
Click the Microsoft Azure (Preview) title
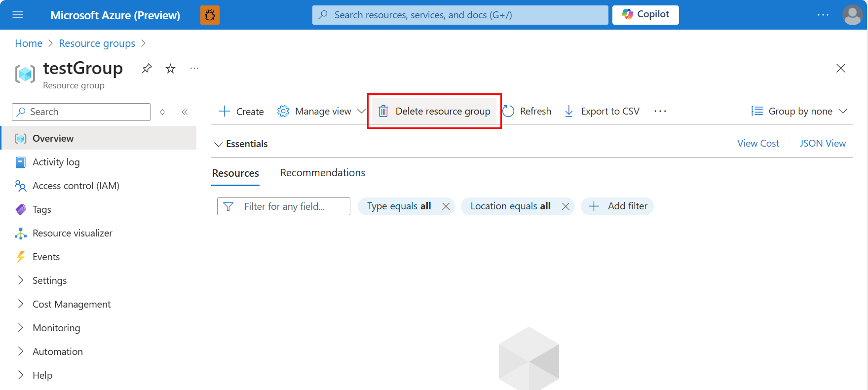pyautogui.click(x=115, y=15)
